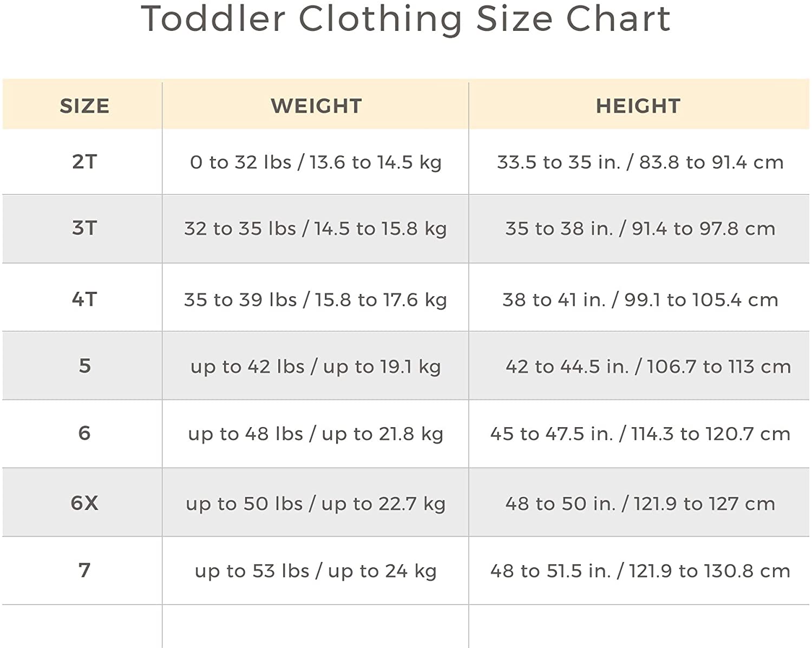Viewport: 812px width, 648px height.
Task: Click the 45 to 47.5 in. height cell
Action: (x=640, y=434)
